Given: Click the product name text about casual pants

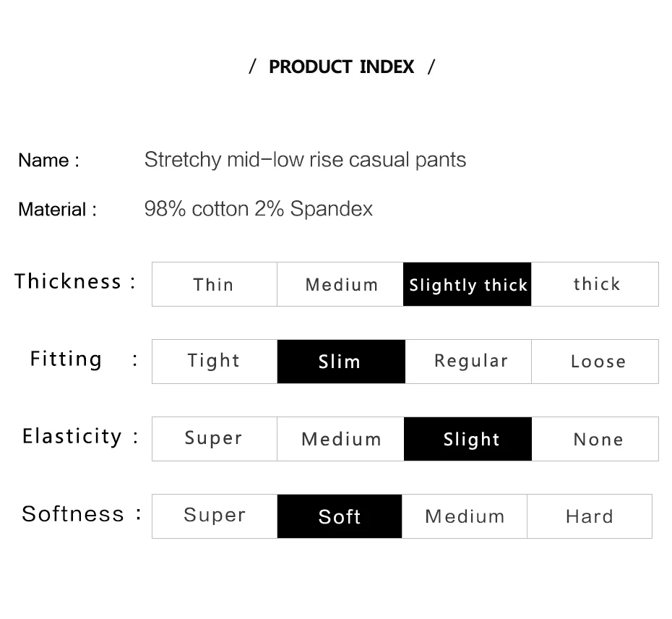Looking at the screenshot, I should pos(305,160).
